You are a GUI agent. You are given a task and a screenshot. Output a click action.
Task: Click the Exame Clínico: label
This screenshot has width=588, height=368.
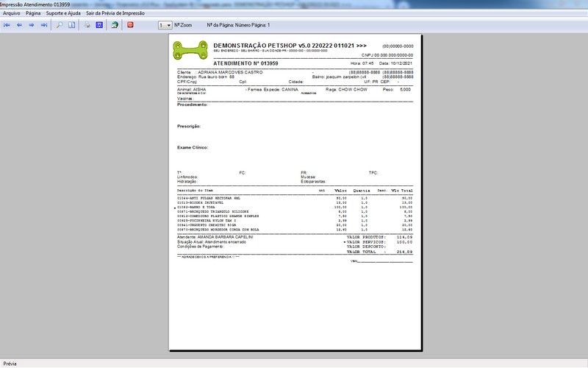tap(193, 148)
